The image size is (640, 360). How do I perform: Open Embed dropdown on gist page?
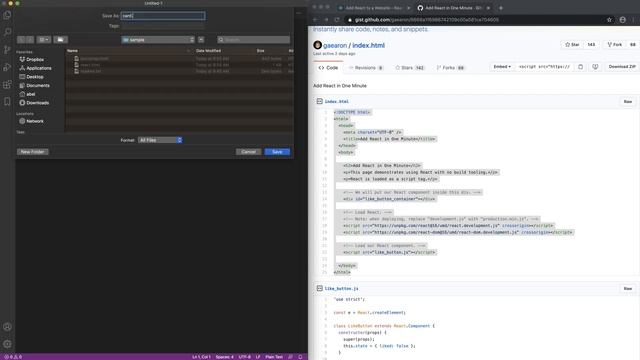(x=502, y=67)
